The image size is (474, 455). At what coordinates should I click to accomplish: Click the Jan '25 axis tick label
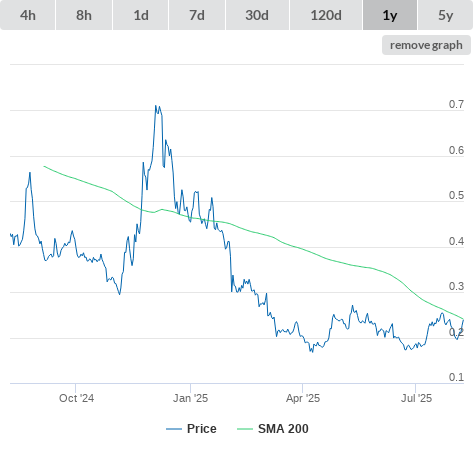[190, 398]
